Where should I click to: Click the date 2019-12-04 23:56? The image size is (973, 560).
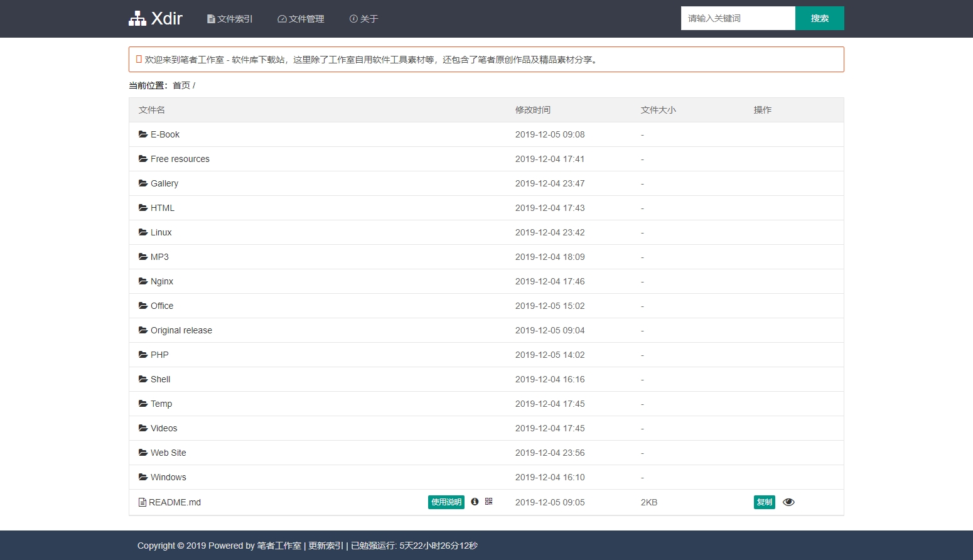550,453
